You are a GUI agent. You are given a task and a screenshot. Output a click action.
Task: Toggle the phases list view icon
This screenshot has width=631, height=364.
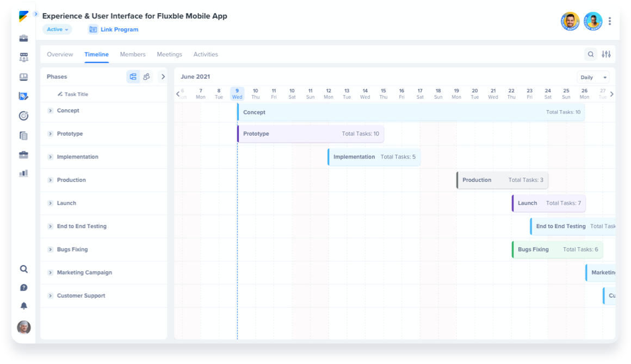[133, 77]
